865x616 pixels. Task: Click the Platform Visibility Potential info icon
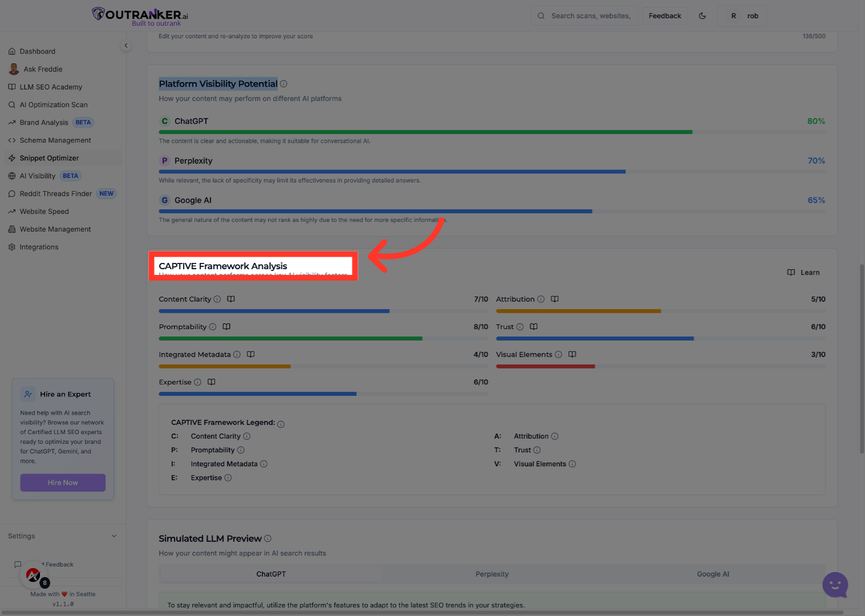point(283,83)
